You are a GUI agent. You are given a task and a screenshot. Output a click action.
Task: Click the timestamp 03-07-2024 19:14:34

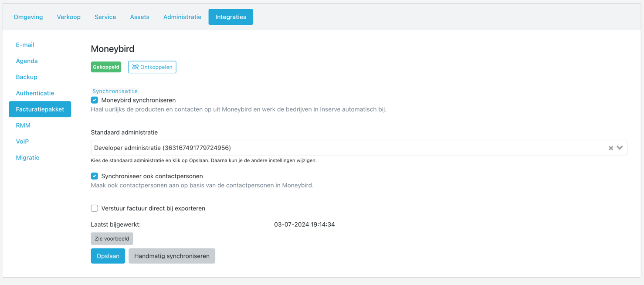tap(305, 224)
